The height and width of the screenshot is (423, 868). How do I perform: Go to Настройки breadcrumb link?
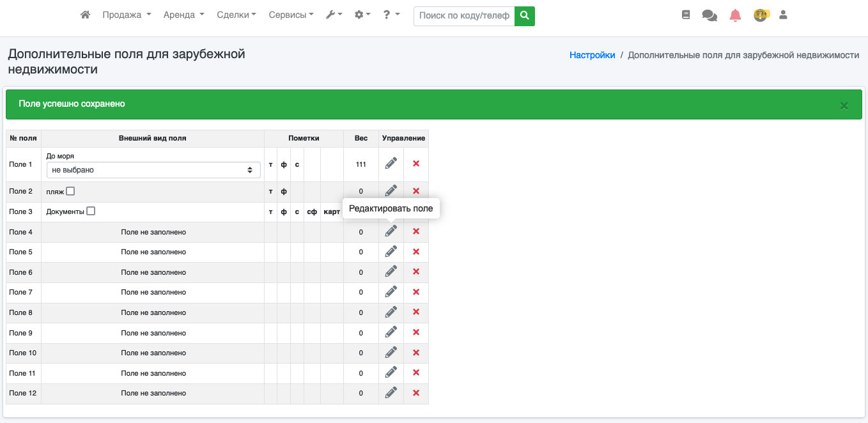[x=592, y=55]
